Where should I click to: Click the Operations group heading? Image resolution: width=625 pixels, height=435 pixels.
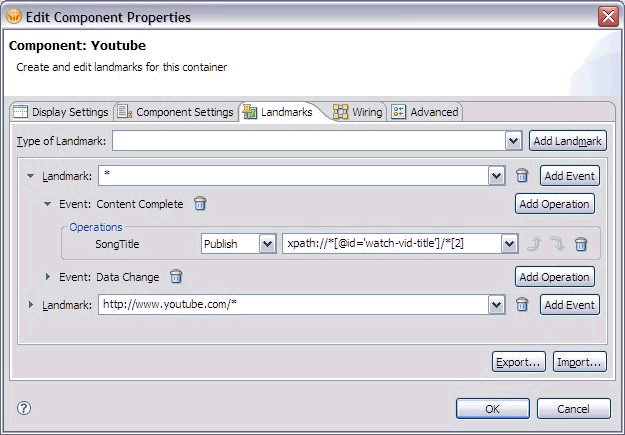(96, 227)
